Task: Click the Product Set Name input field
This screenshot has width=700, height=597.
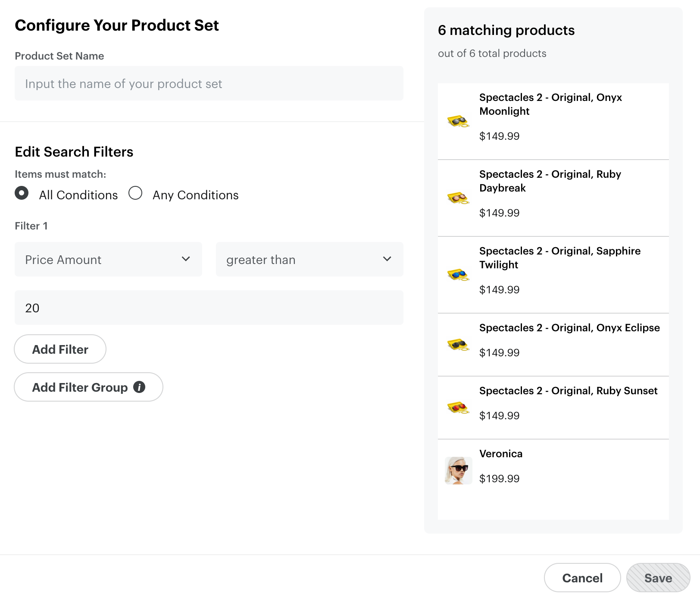Action: click(x=209, y=83)
